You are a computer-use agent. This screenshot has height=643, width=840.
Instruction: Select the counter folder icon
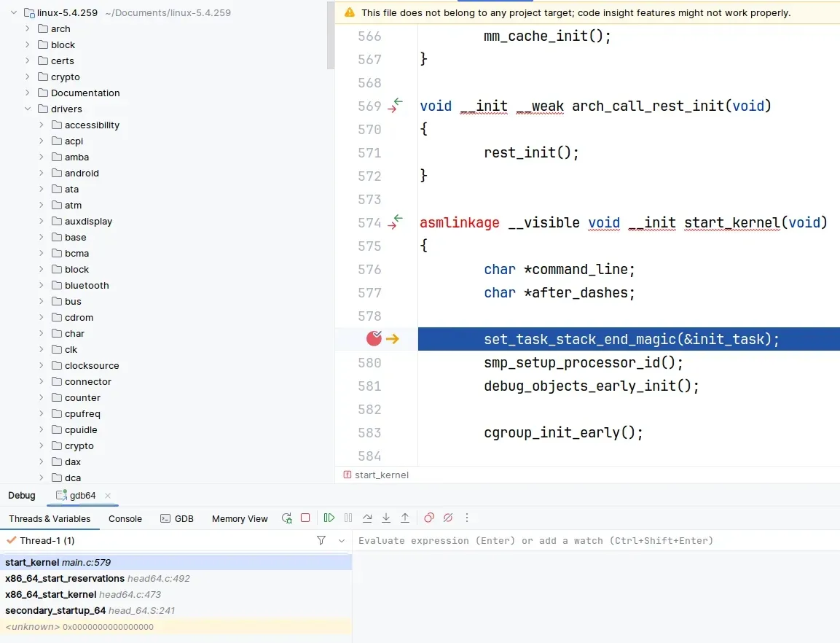tap(57, 397)
